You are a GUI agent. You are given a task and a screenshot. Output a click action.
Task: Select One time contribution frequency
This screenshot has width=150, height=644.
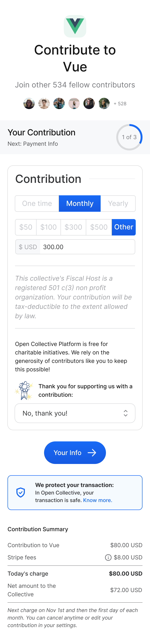[x=37, y=204]
